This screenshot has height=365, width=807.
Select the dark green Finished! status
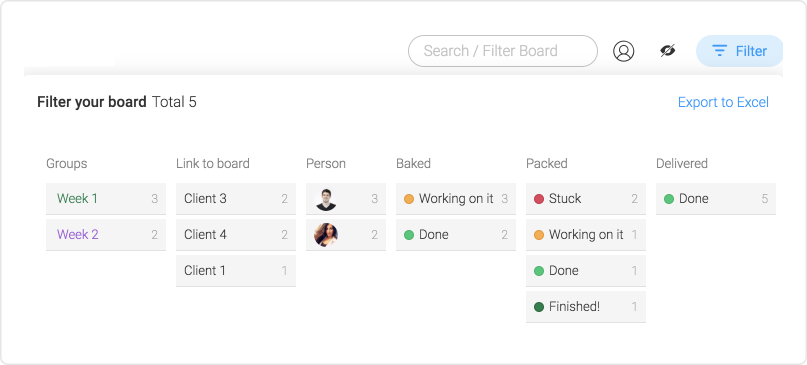coord(586,307)
